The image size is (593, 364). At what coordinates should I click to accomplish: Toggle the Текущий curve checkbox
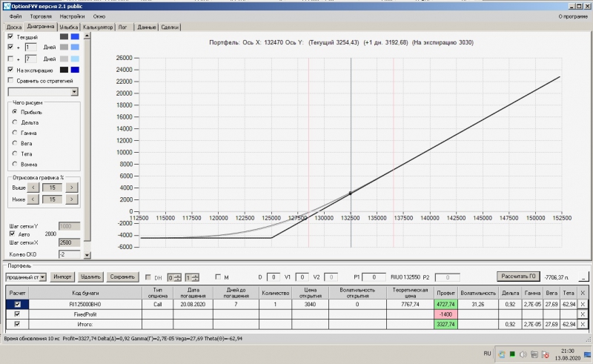coord(10,37)
